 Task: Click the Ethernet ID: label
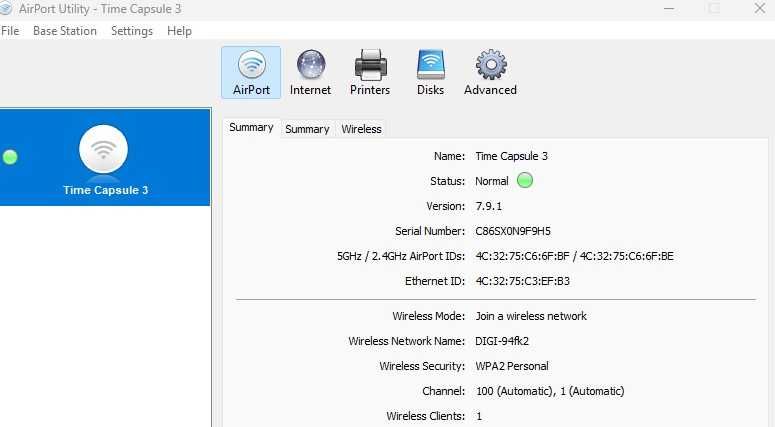(435, 281)
